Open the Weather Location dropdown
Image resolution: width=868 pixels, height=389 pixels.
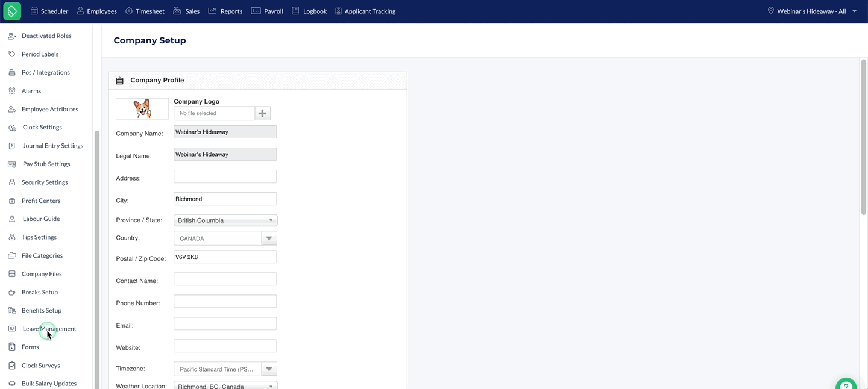point(225,385)
